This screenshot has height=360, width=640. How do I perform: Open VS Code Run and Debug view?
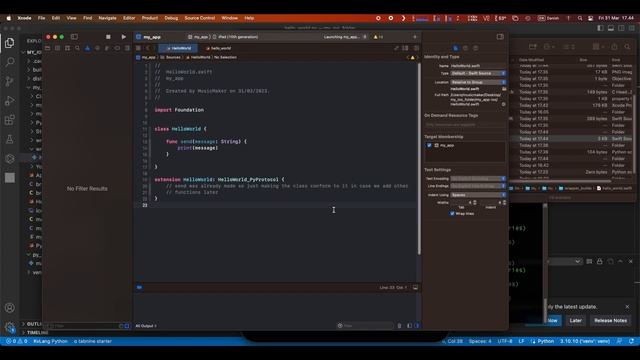[x=9, y=100]
